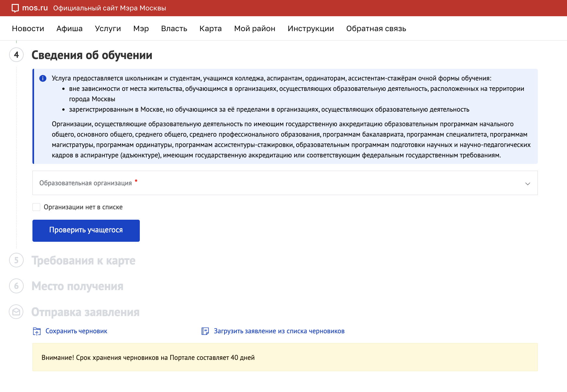The height and width of the screenshot is (392, 567).
Task: Click the Проверить учащегося button
Action: coord(86,231)
